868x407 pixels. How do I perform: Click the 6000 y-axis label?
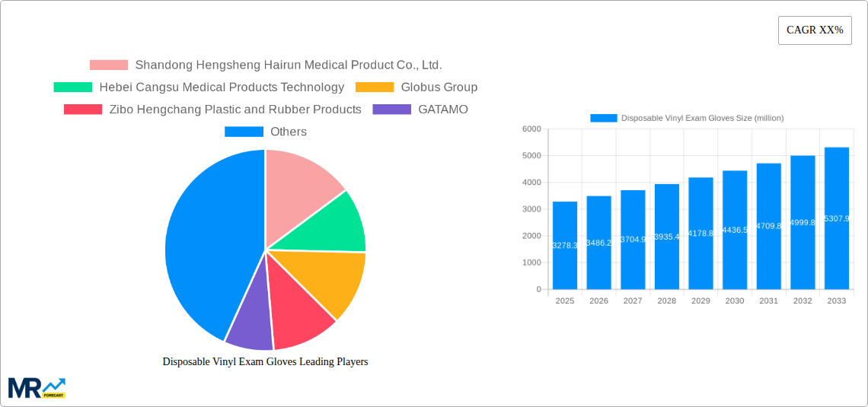[x=531, y=129]
